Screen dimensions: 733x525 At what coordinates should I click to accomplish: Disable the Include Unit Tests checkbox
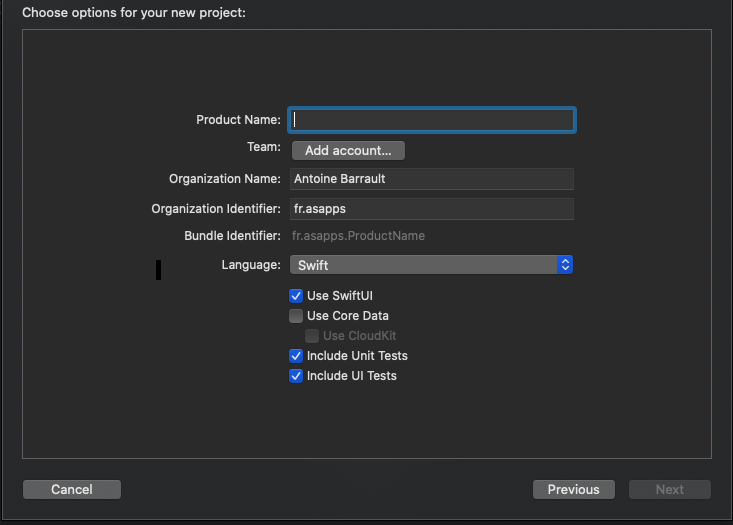tap(296, 356)
